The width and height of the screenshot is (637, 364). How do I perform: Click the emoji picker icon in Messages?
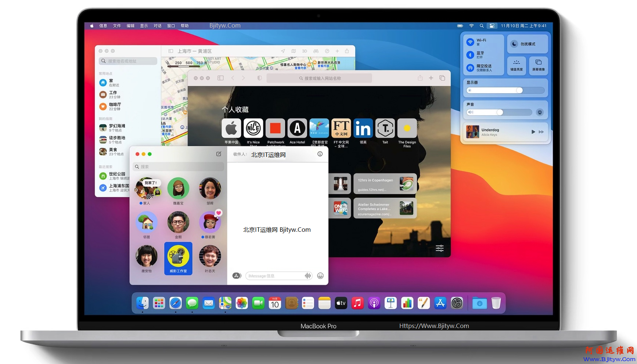point(320,276)
